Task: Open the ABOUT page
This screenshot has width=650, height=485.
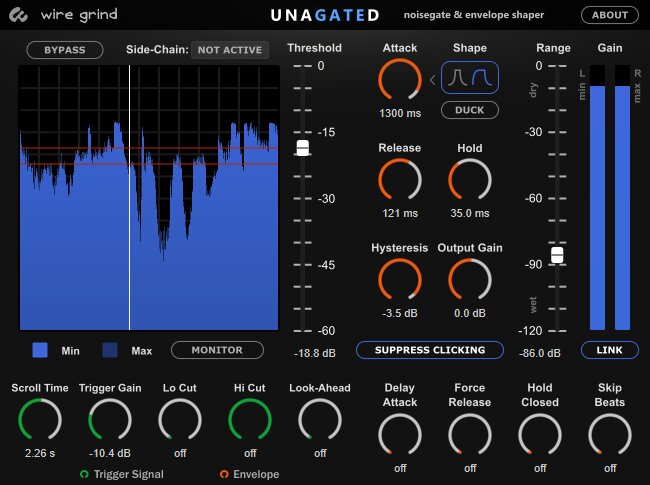Action: click(609, 15)
